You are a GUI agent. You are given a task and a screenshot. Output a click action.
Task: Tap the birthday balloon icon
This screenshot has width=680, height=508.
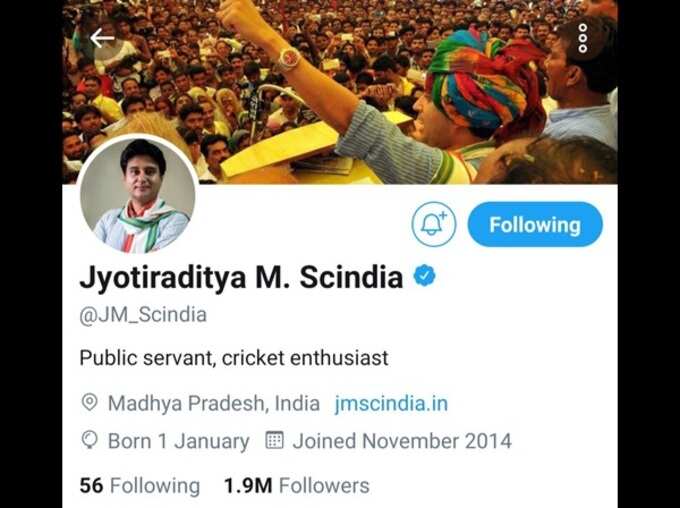tap(89, 440)
